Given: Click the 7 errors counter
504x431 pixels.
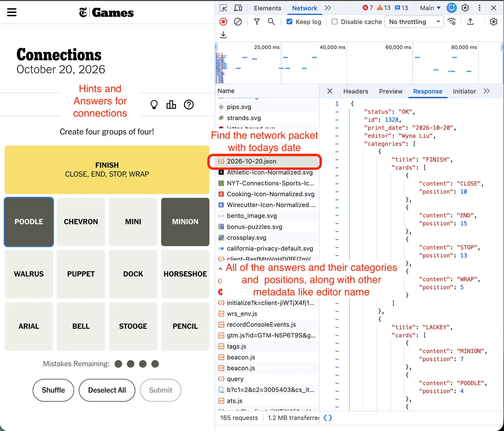Looking at the screenshot, I should pyautogui.click(x=368, y=8).
